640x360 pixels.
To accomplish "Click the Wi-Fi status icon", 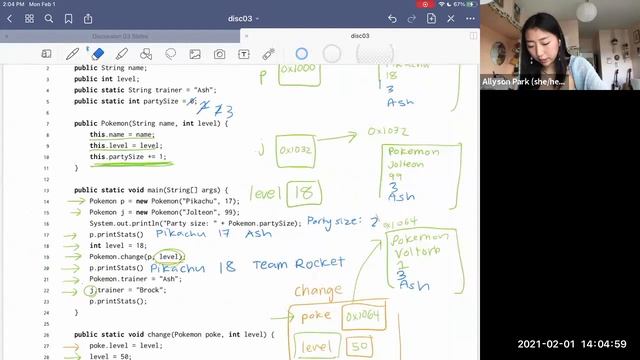I will pos(441,4).
